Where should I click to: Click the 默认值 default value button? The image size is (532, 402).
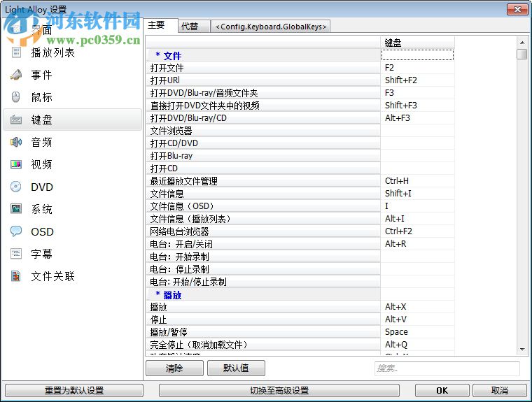pyautogui.click(x=236, y=368)
